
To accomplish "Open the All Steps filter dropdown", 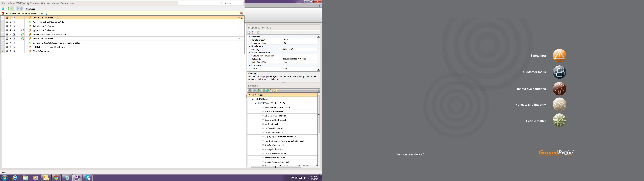I will (x=242, y=3).
